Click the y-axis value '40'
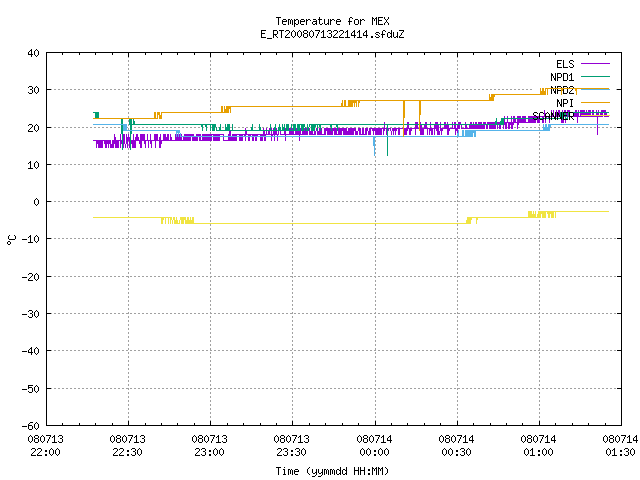640x480 pixels. 33,53
